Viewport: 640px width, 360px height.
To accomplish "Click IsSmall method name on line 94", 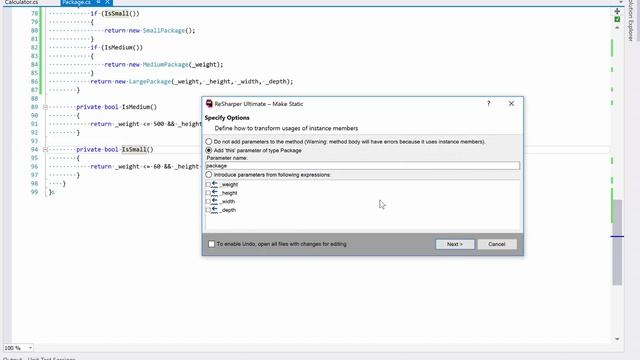I will [x=134, y=150].
